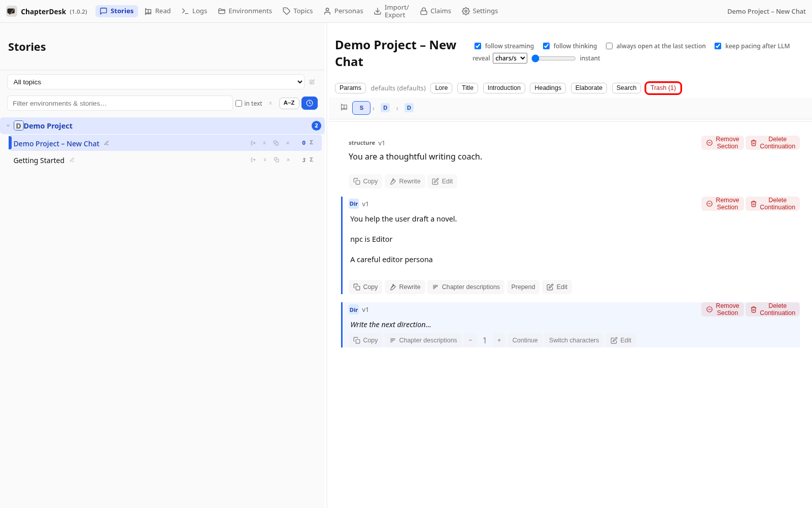Open the All topics dropdown
This screenshot has width=812, height=508.
[x=156, y=82]
